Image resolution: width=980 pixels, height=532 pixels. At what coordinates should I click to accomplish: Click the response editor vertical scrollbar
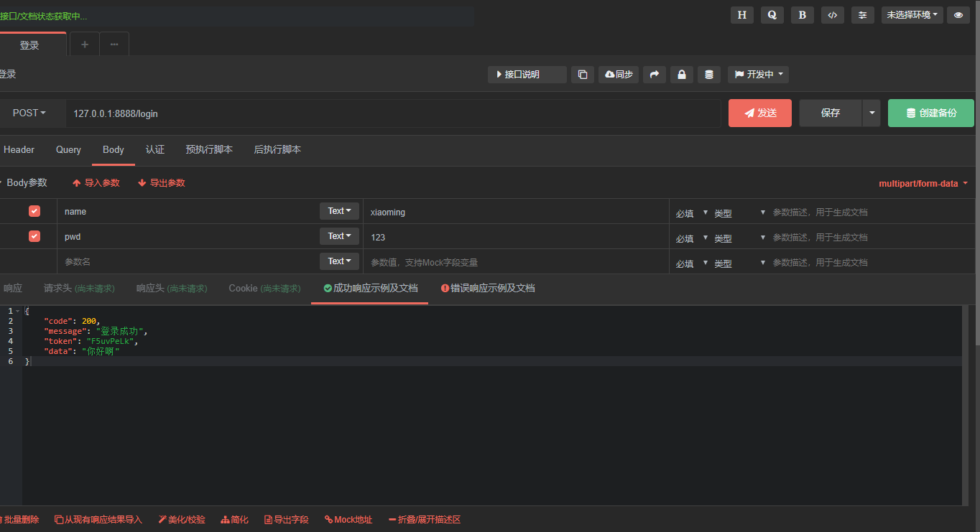click(966, 405)
